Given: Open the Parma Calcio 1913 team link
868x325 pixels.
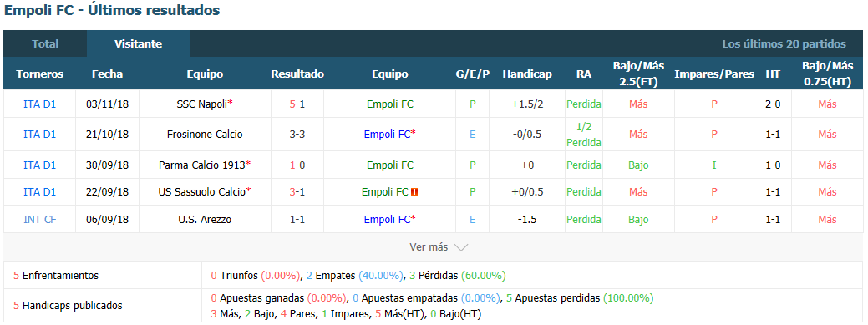Looking at the screenshot, I should pyautogui.click(x=203, y=165).
